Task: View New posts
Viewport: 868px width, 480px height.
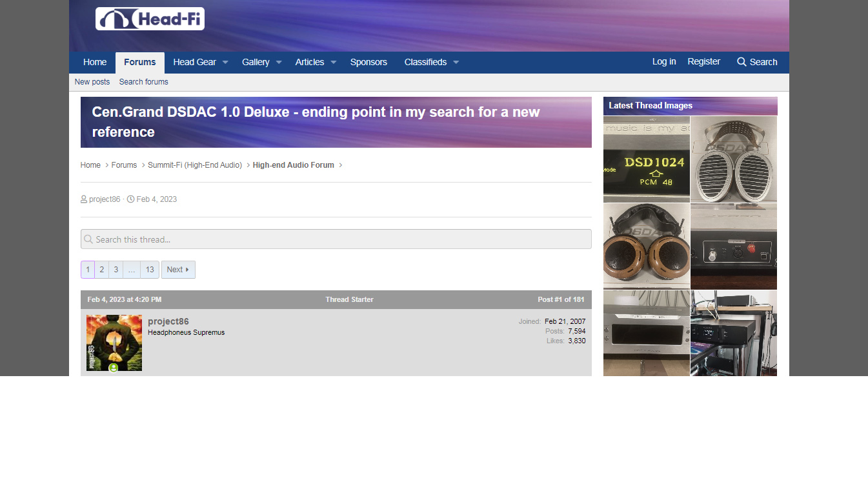Action: (x=92, y=82)
